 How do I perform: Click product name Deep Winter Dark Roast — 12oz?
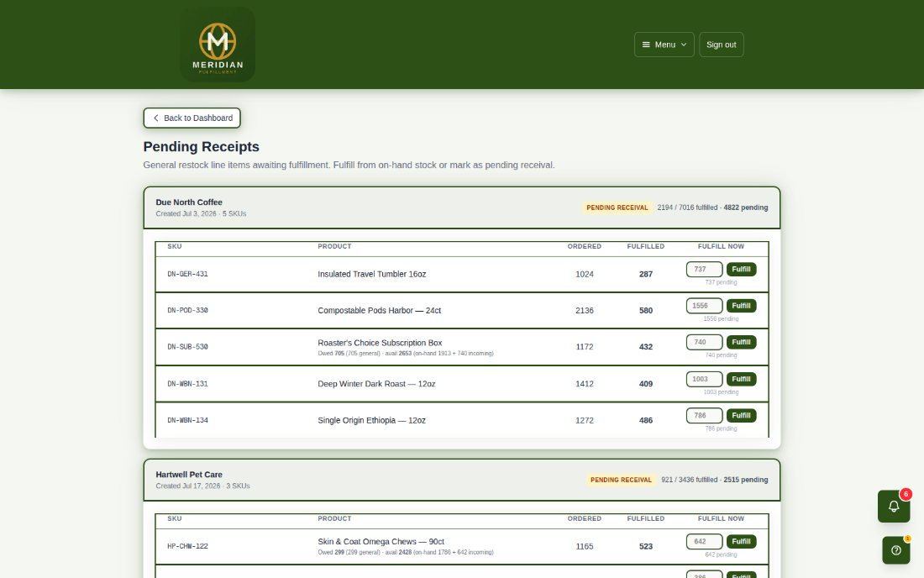[376, 384]
